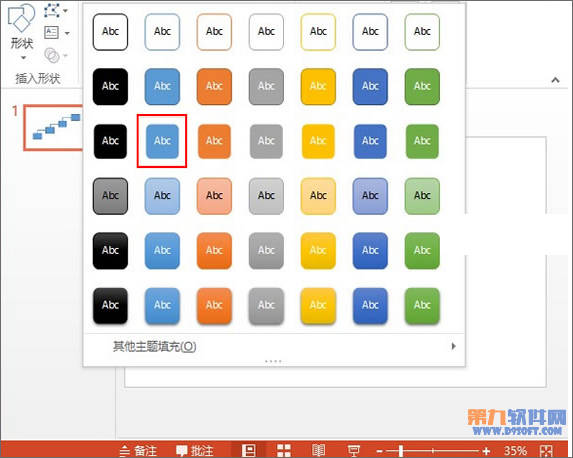Select the pale green subtle Abc style
The width and height of the screenshot is (573, 458).
(x=422, y=196)
